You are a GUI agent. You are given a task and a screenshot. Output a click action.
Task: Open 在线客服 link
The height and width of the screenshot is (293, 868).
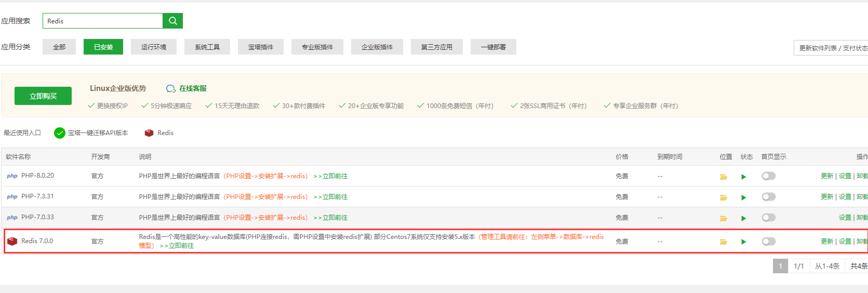click(193, 88)
